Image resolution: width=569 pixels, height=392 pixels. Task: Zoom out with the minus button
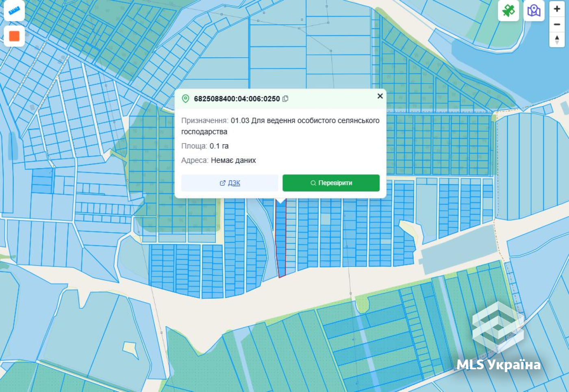557,24
